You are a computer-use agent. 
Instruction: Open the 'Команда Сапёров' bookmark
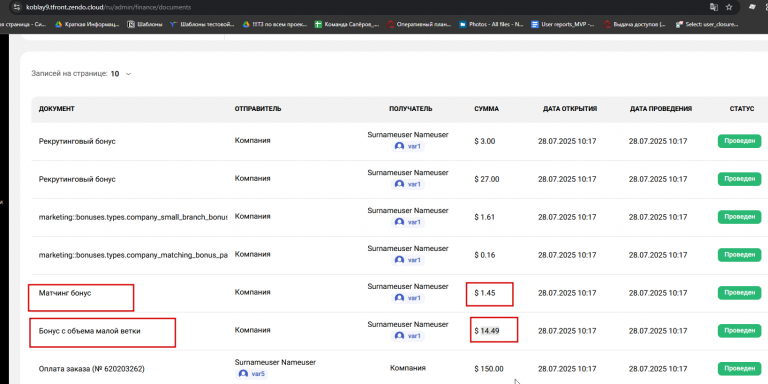(x=347, y=24)
